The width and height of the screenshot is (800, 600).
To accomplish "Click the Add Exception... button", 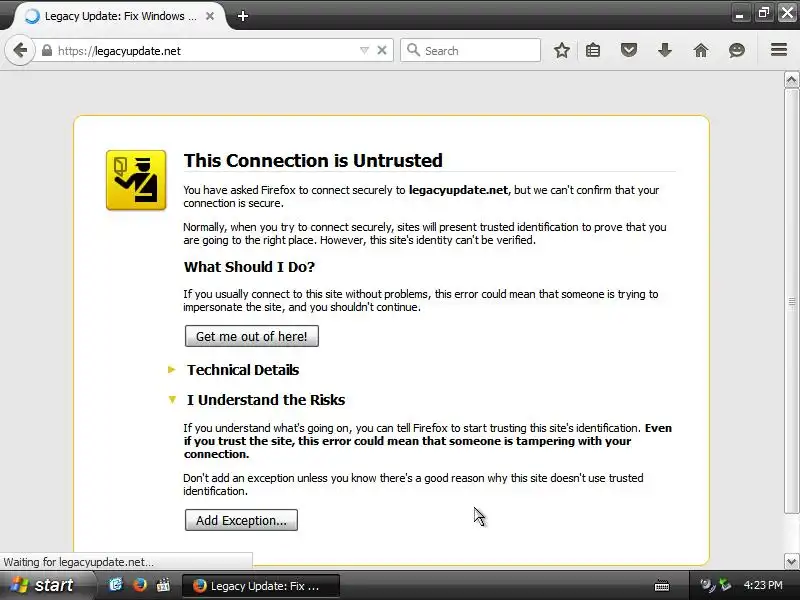I will click(x=241, y=520).
